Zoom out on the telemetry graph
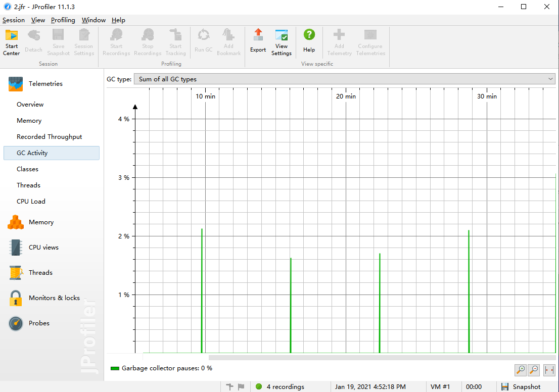The width and height of the screenshot is (559, 392). tap(534, 370)
